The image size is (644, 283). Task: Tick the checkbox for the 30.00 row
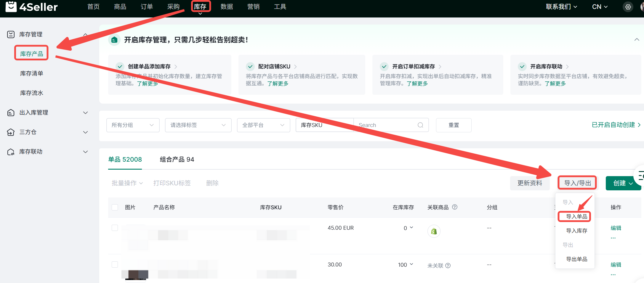point(115,264)
